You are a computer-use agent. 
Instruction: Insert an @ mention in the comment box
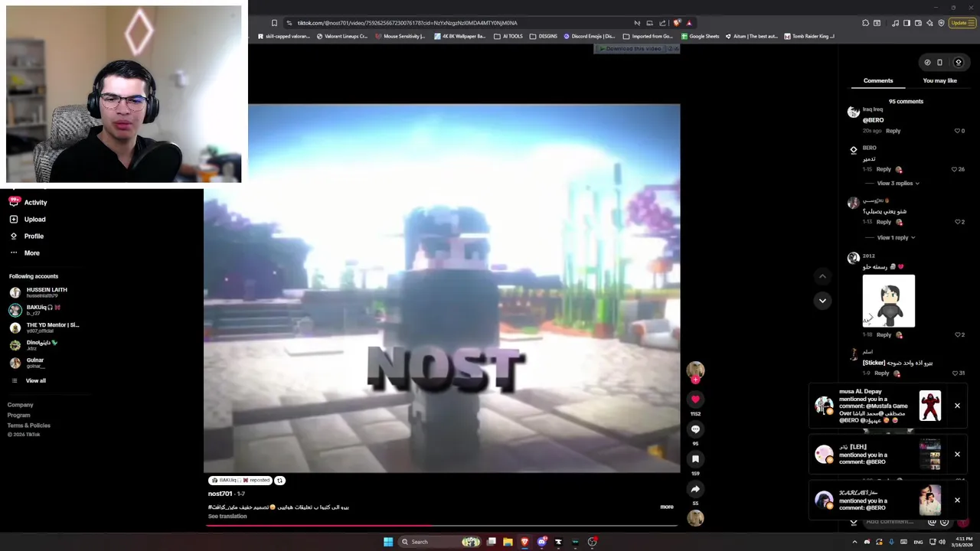(x=932, y=522)
